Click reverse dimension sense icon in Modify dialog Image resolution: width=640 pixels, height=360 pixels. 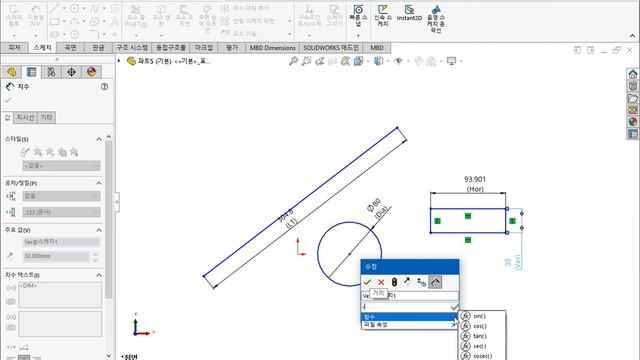tap(407, 282)
